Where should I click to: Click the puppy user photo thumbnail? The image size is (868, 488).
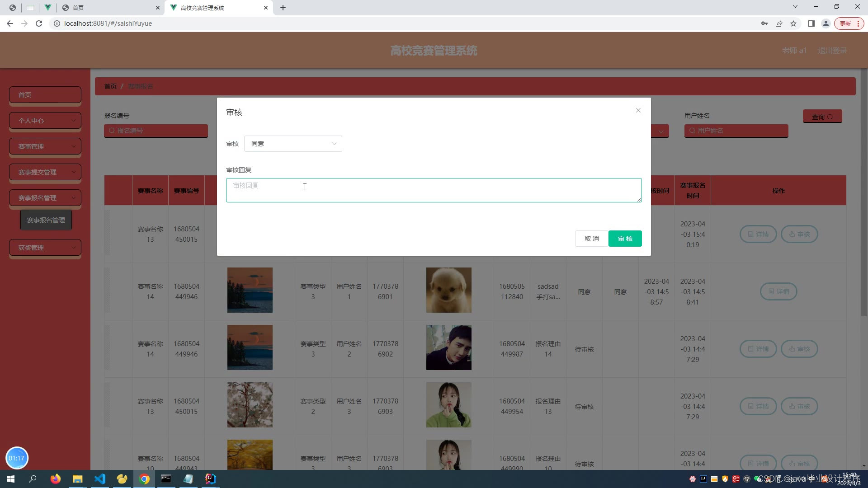pyautogui.click(x=448, y=290)
